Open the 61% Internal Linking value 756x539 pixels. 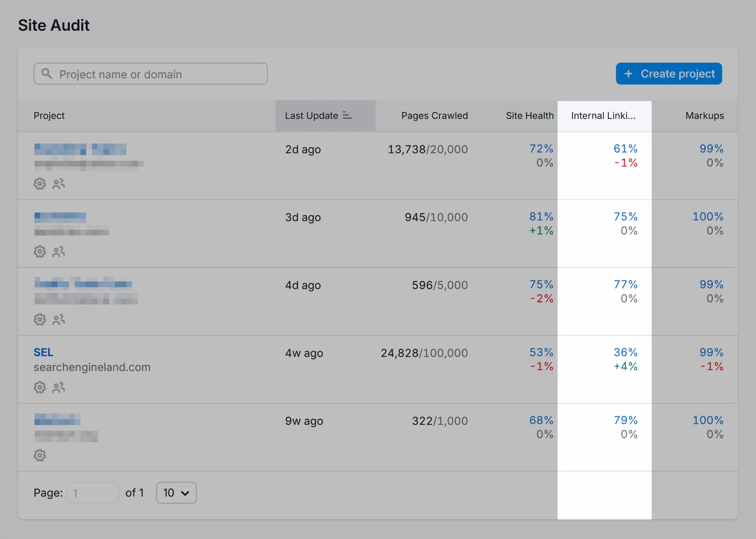point(626,149)
